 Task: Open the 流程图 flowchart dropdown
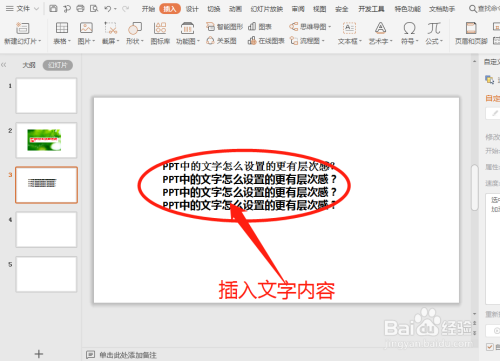(x=307, y=41)
